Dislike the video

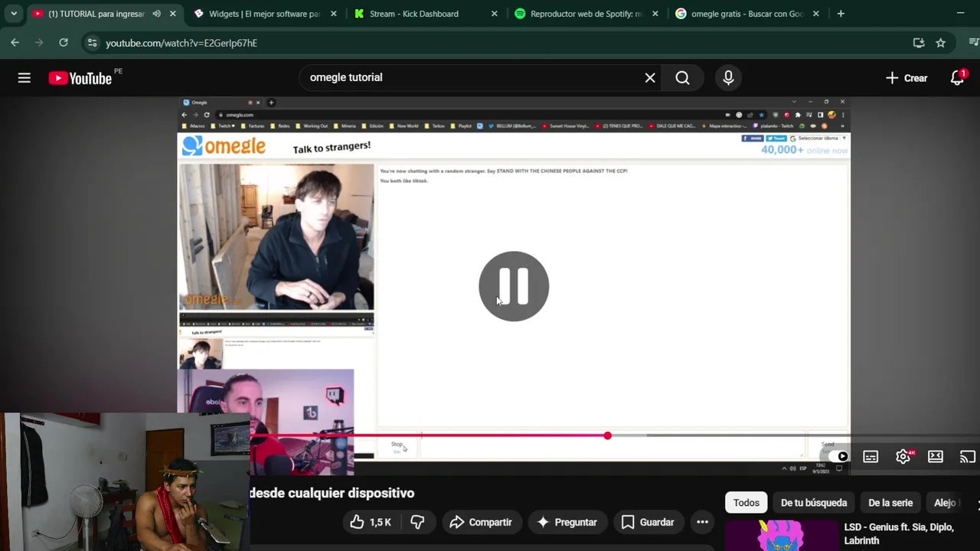[x=417, y=522]
